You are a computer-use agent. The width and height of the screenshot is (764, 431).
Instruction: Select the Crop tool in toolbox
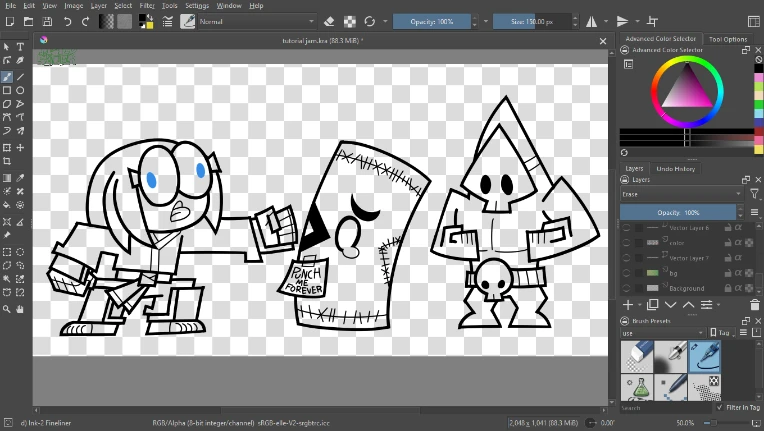click(x=7, y=161)
